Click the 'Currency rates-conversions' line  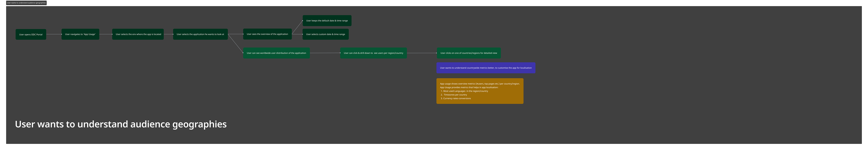[457, 99]
